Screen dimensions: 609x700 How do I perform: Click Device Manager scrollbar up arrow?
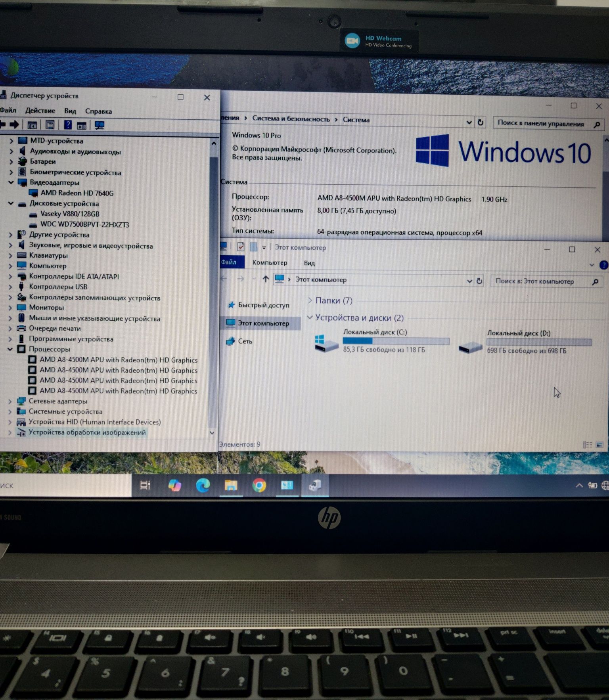(214, 143)
